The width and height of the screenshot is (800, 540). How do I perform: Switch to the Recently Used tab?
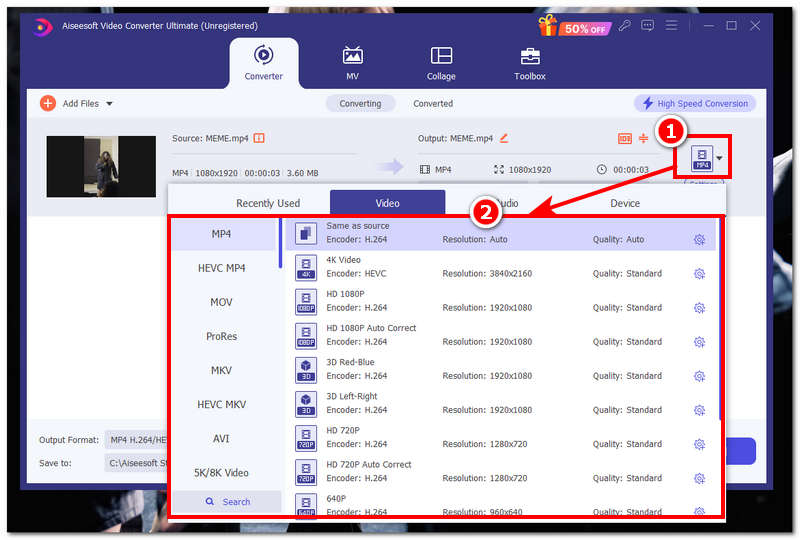tap(268, 203)
